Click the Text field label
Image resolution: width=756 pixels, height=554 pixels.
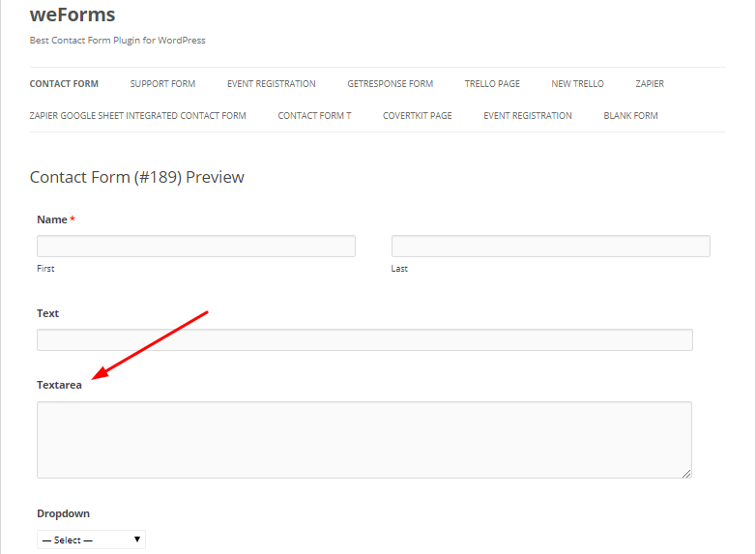(x=47, y=313)
